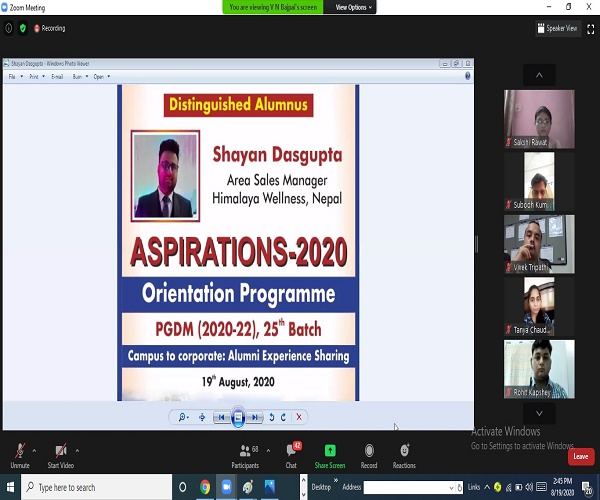Select Tanya Chaudhary's video thumbnail
Viewport: 600px width, 500px height.
(x=539, y=306)
